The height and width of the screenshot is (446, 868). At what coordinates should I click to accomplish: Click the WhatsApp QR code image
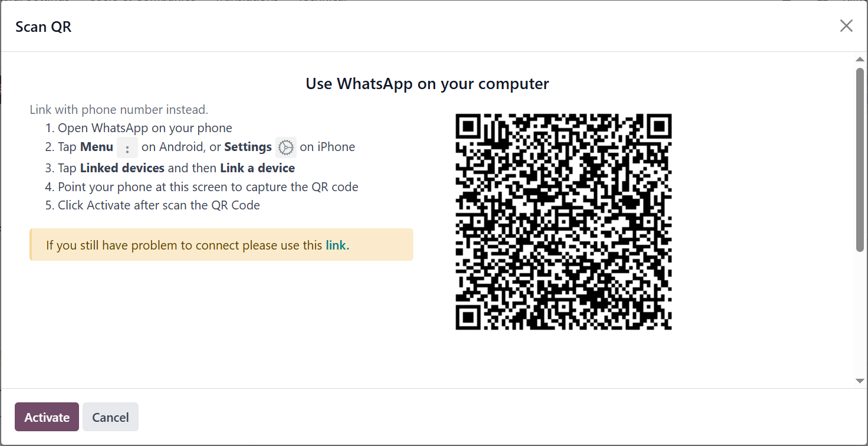tap(564, 222)
